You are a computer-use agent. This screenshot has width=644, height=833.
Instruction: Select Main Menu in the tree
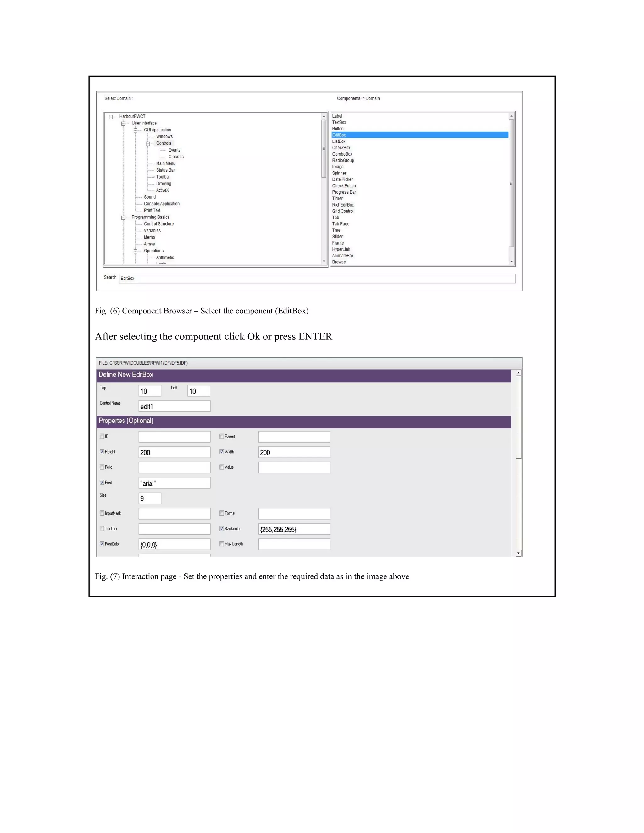click(x=166, y=163)
